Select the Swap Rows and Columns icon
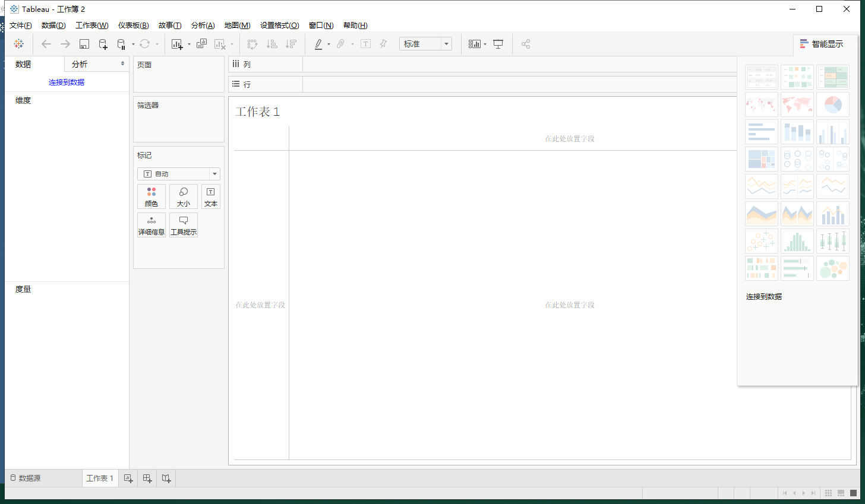The image size is (865, 504). tap(252, 44)
